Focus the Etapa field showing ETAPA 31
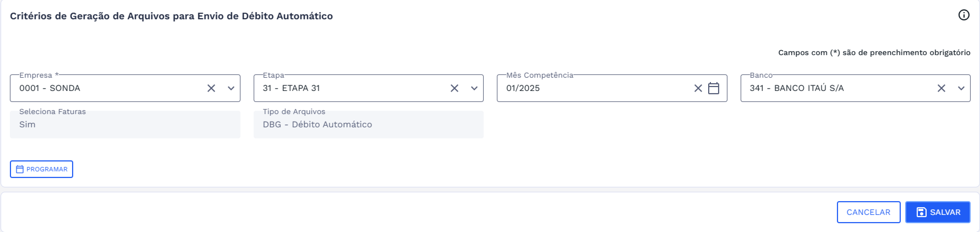The height and width of the screenshot is (232, 980). (x=350, y=88)
